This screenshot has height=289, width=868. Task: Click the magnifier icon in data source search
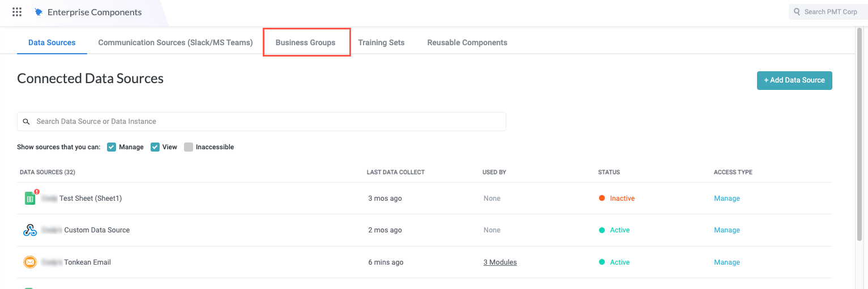tap(26, 122)
